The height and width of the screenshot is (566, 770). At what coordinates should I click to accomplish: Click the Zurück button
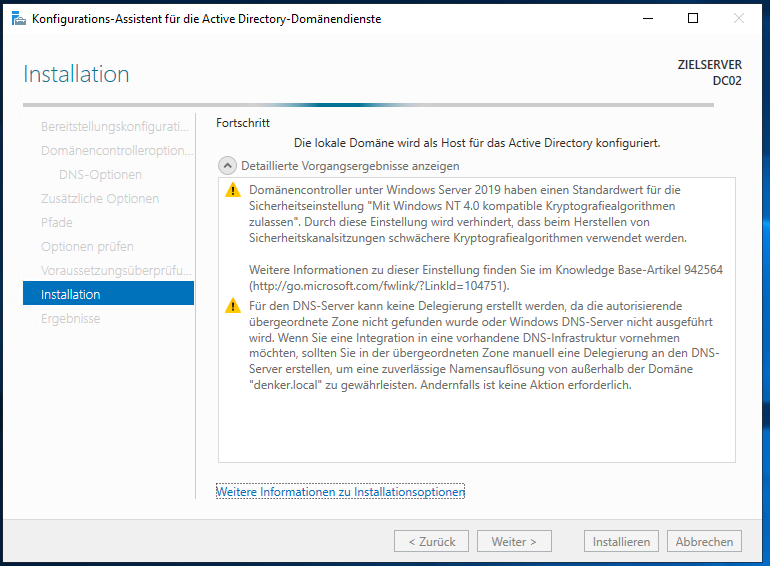point(431,541)
